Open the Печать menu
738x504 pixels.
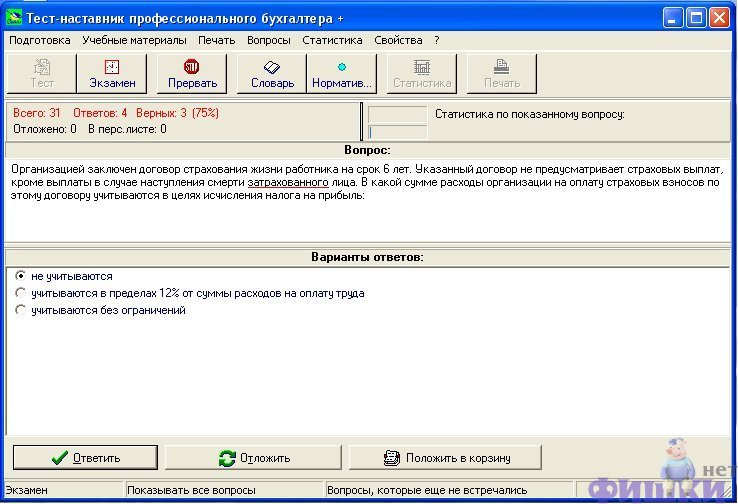tap(217, 40)
